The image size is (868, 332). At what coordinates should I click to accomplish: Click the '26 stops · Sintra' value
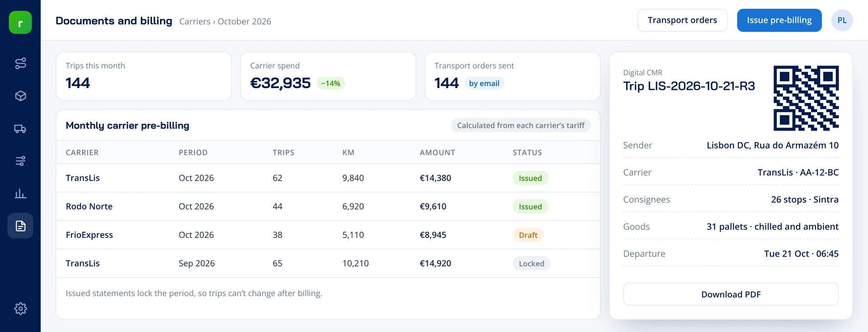805,199
